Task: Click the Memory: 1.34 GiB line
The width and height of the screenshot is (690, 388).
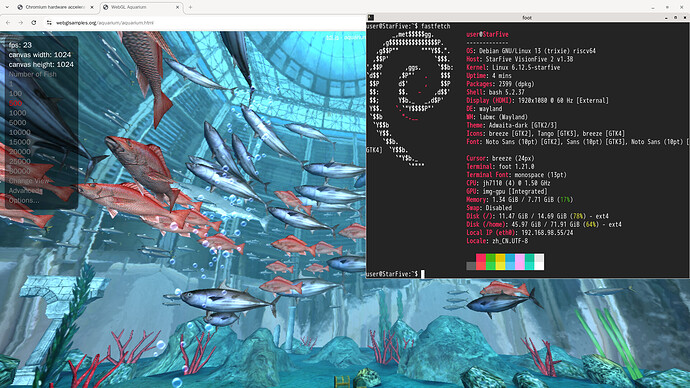Action: pos(520,200)
